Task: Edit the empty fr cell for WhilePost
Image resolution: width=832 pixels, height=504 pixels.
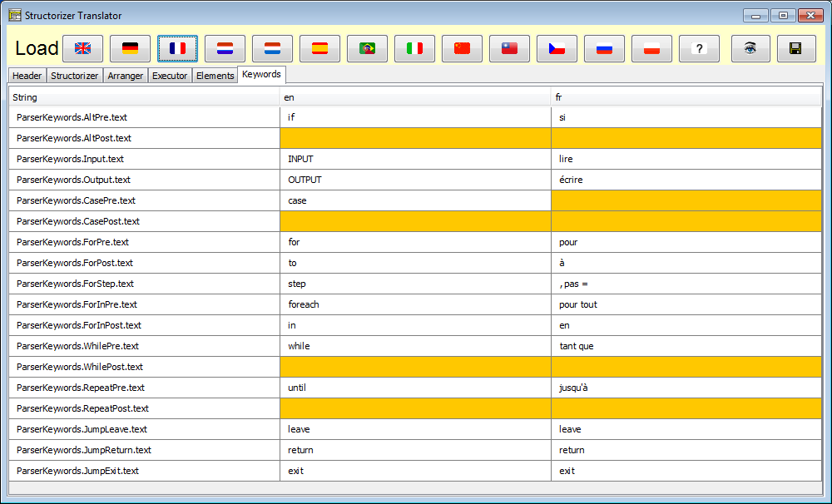Action: click(x=686, y=367)
